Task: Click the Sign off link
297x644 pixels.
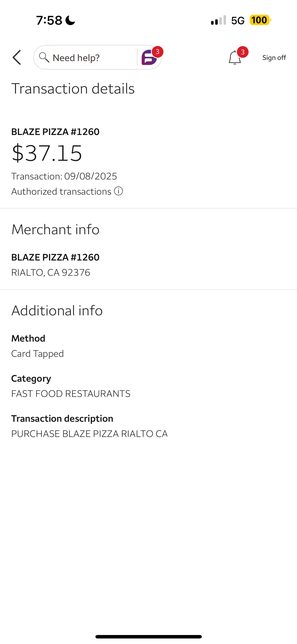Action: point(274,58)
